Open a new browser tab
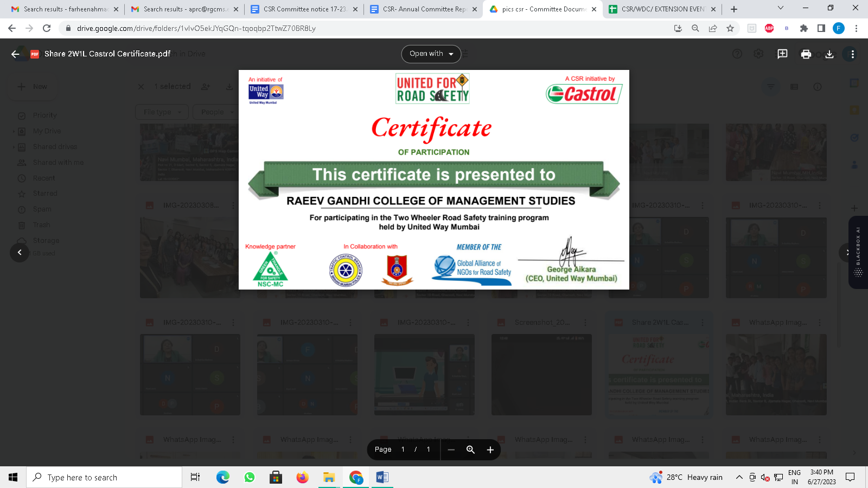Viewport: 868px width, 488px height. 734,9
